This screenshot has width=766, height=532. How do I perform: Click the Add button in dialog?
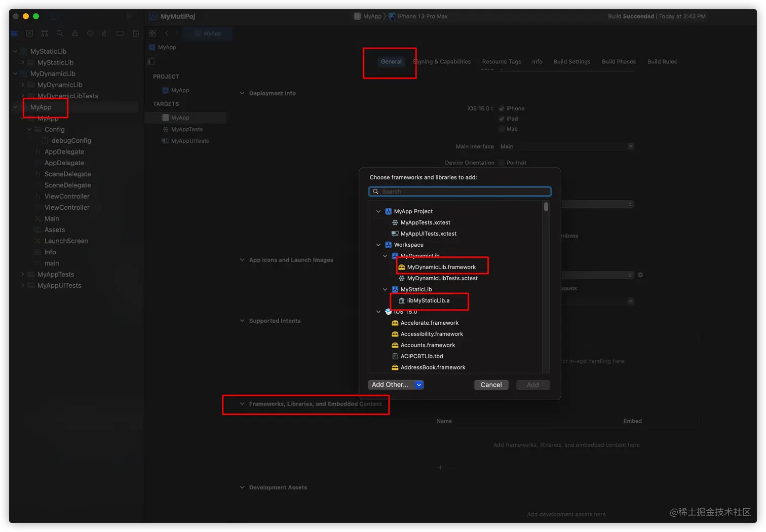[x=533, y=385]
